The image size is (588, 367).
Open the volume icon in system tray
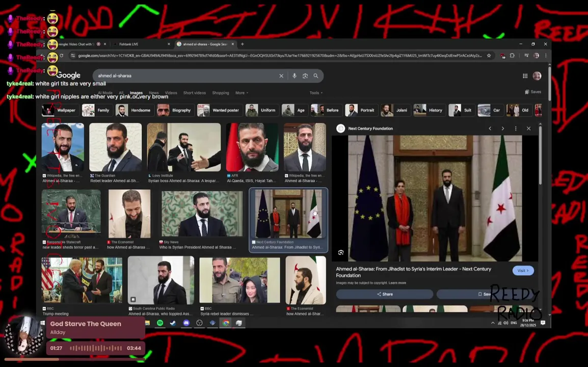506,323
